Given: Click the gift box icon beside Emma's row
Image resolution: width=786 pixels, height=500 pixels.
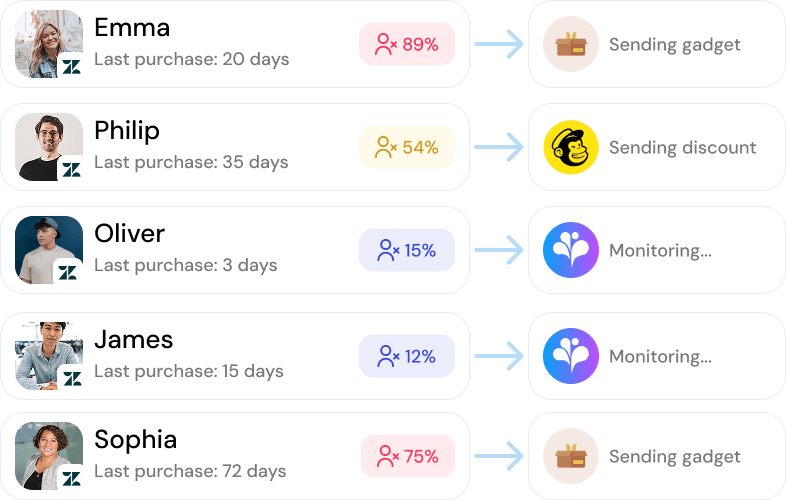Looking at the screenshot, I should coord(571,44).
